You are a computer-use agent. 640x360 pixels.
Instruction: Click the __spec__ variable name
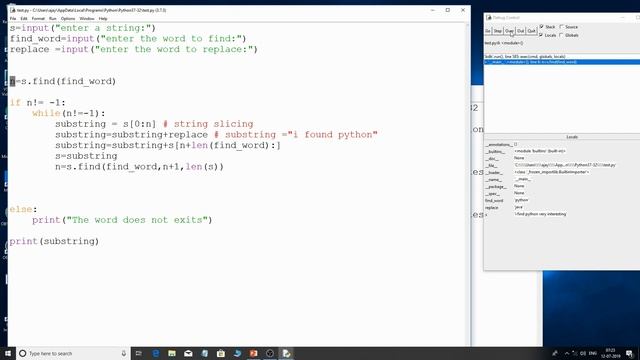[493, 193]
